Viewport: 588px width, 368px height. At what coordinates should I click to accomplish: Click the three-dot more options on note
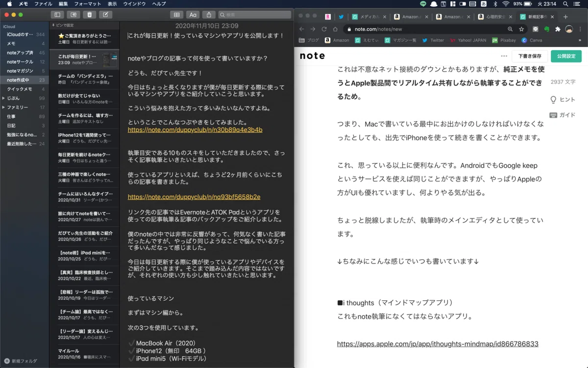[x=504, y=56]
